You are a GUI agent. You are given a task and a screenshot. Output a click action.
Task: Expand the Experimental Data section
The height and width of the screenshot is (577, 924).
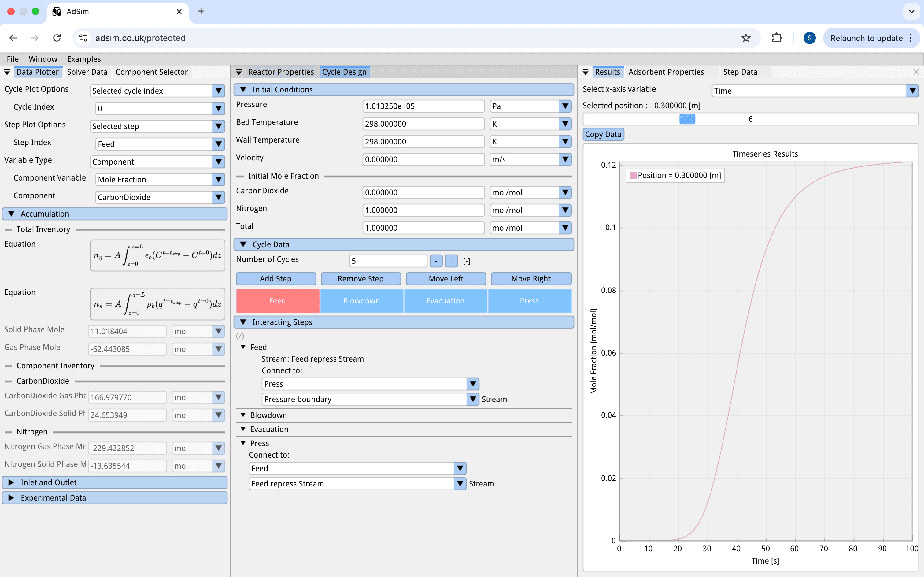(11, 498)
